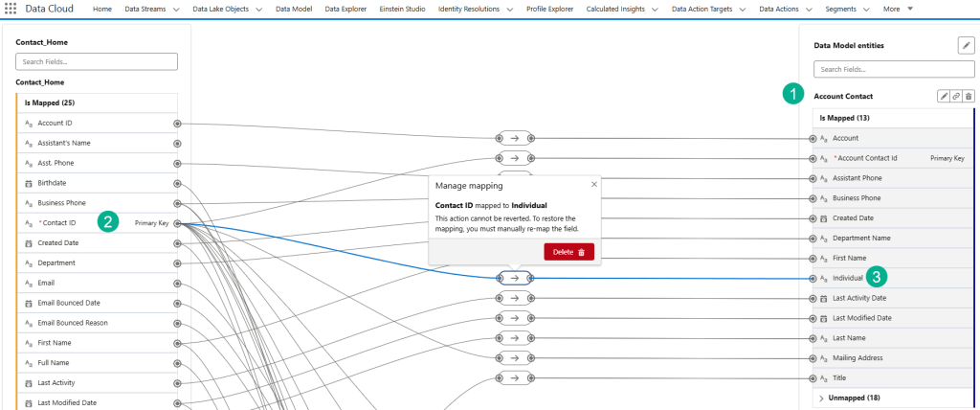Click the Contact_Home Search Fields box

pyautogui.click(x=97, y=61)
